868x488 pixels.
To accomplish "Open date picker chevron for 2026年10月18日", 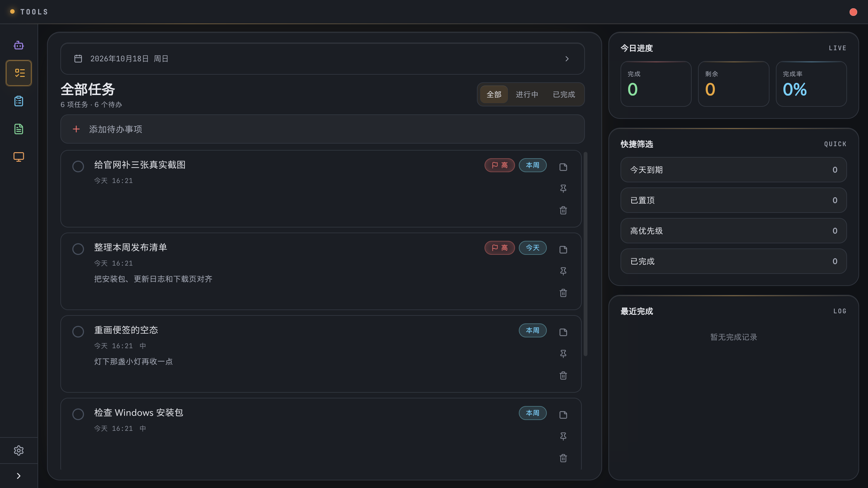I will [567, 59].
